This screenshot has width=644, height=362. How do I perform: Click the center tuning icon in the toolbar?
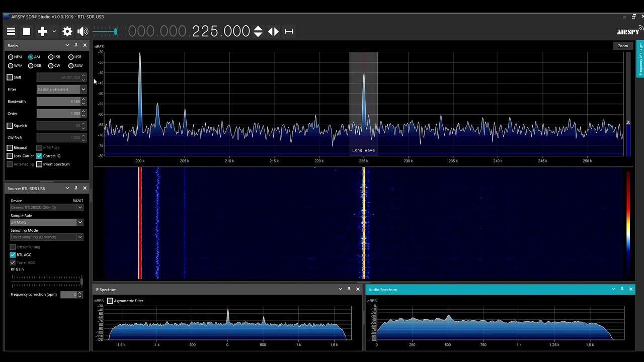[289, 31]
